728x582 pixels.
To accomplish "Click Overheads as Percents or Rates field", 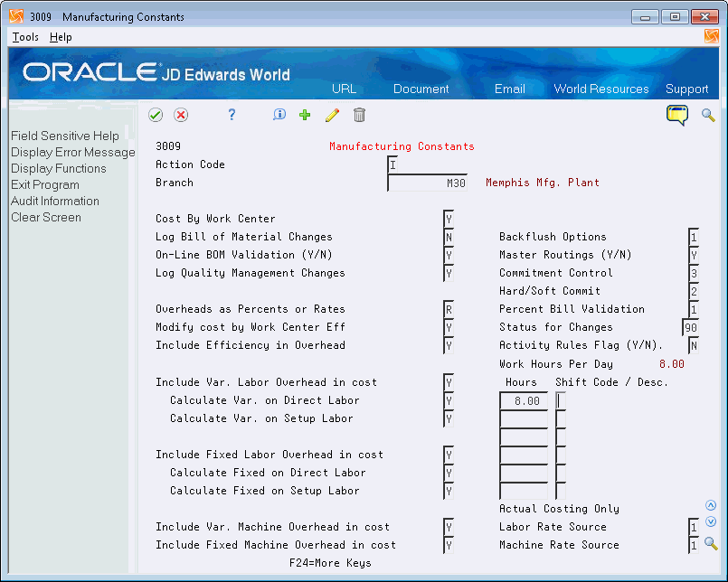I will click(449, 310).
